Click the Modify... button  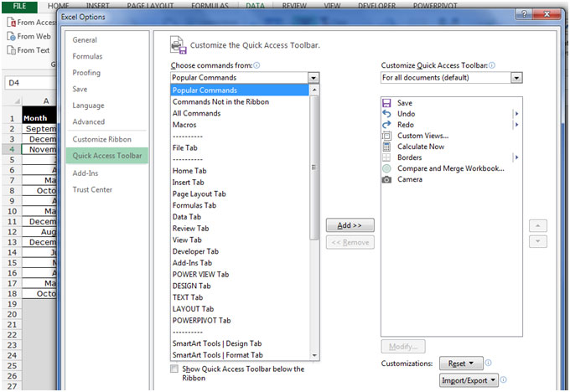point(403,346)
